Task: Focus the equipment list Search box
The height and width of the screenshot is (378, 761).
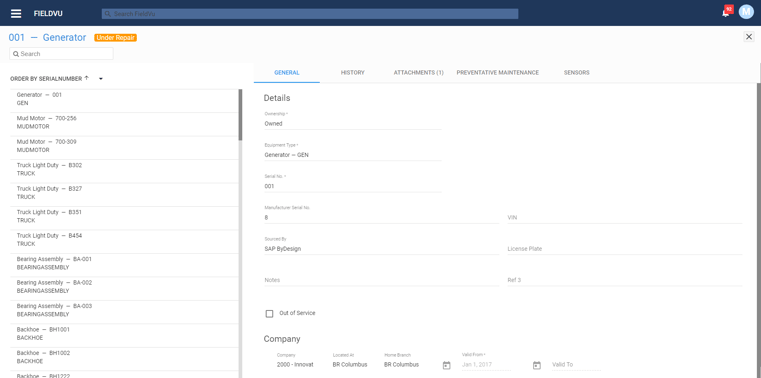Action: [62, 54]
